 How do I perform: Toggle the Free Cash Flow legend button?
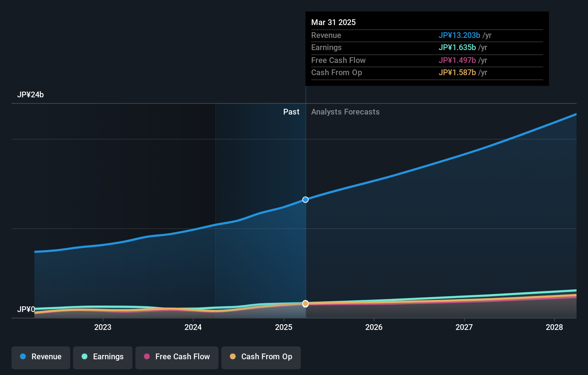177,357
